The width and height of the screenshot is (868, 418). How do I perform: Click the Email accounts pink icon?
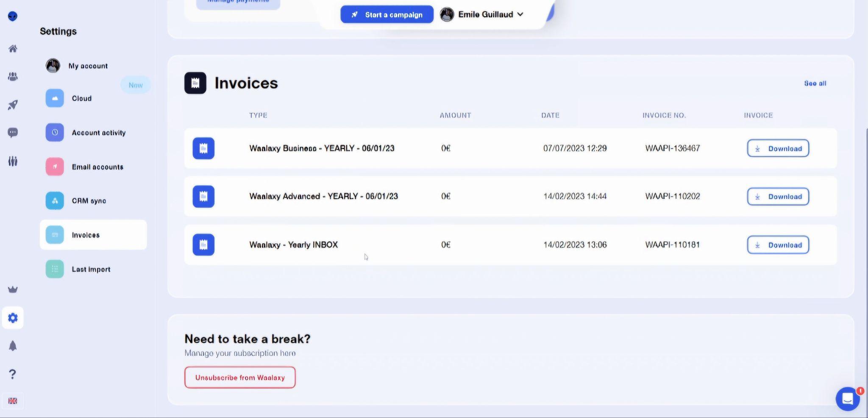[55, 167]
